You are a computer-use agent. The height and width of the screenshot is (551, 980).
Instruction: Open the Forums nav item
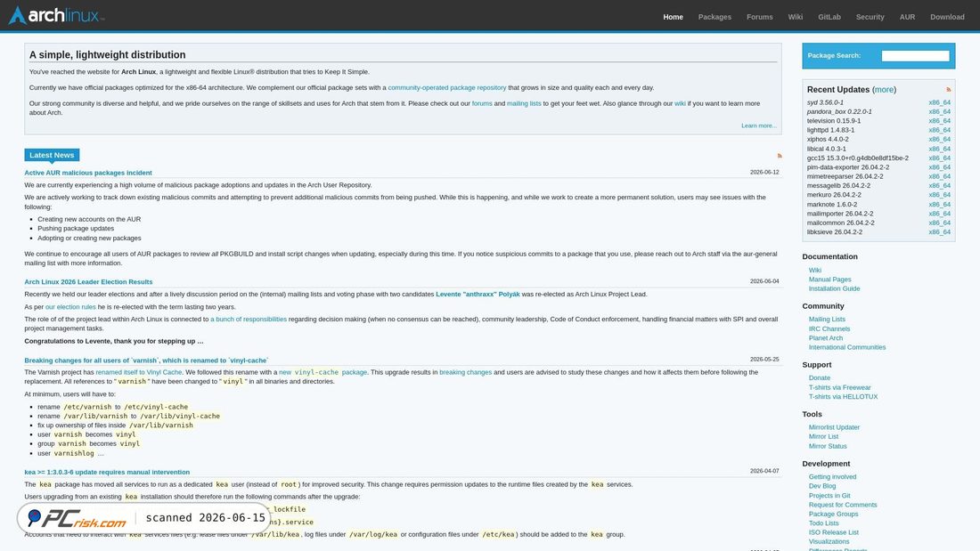click(x=759, y=17)
